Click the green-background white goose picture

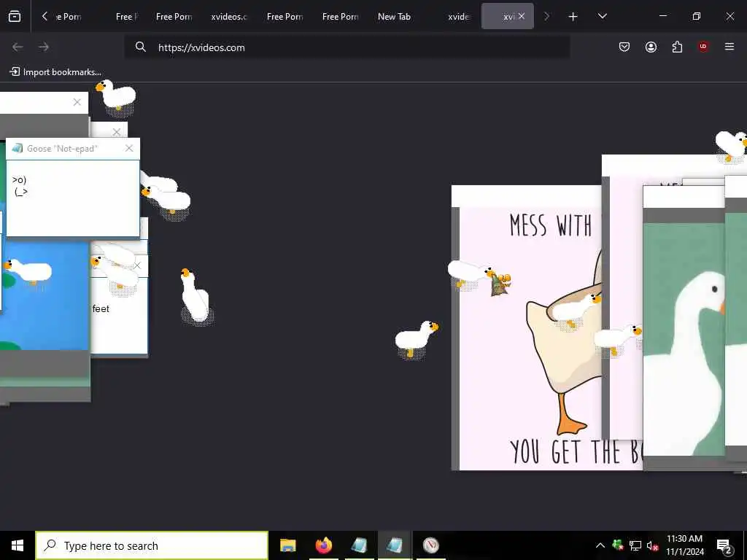coord(684,339)
